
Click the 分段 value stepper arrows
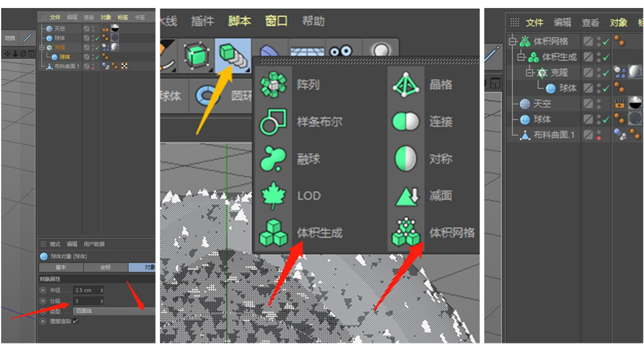coord(101,301)
